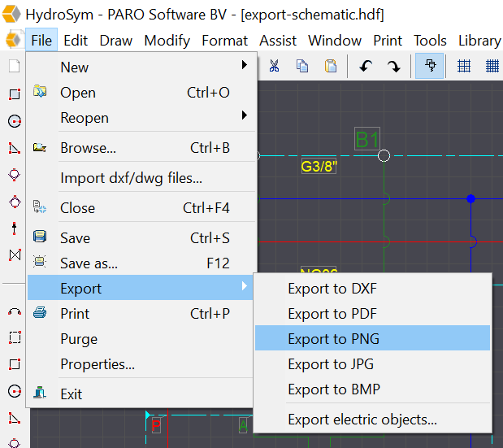
Task: Choose Open from the File menu
Action: coord(141,93)
